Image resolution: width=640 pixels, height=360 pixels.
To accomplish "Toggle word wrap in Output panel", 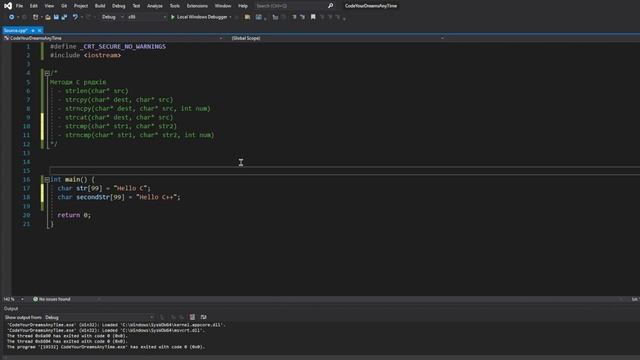I will pos(203,317).
